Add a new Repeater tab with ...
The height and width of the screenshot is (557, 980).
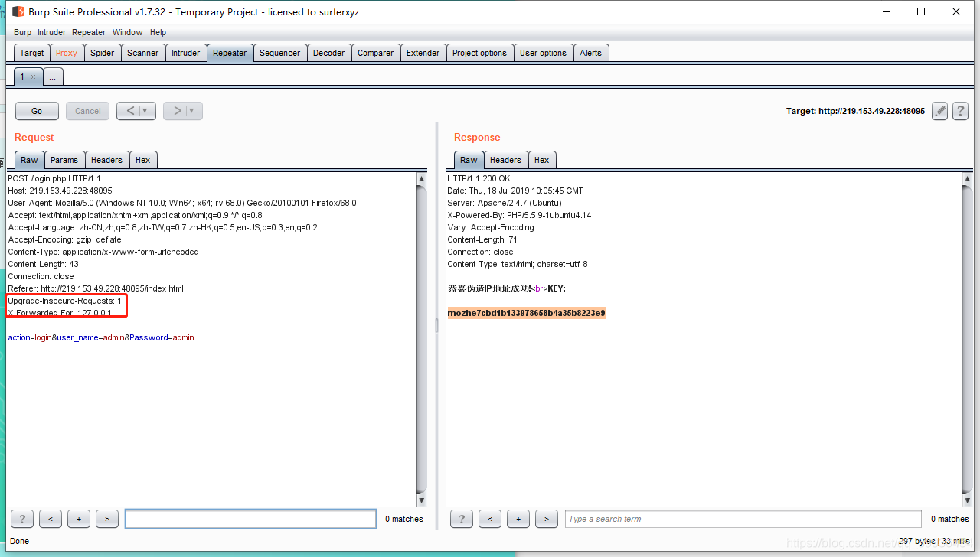click(54, 77)
